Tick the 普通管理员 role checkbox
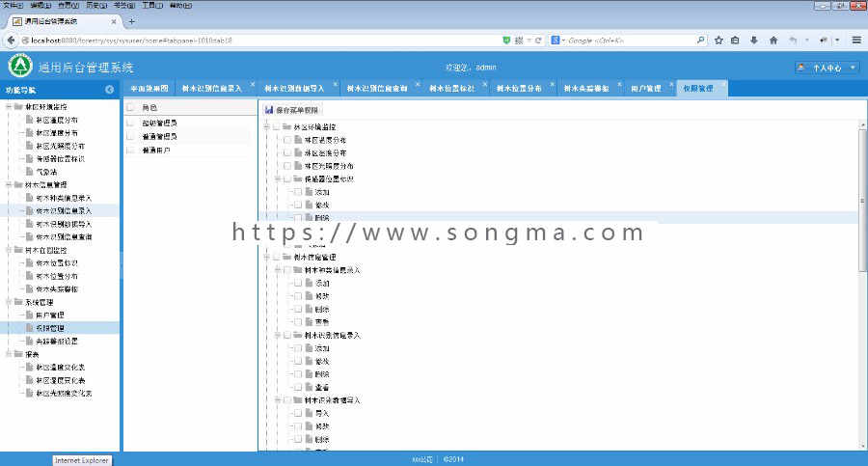The width and height of the screenshot is (868, 466). click(x=130, y=136)
